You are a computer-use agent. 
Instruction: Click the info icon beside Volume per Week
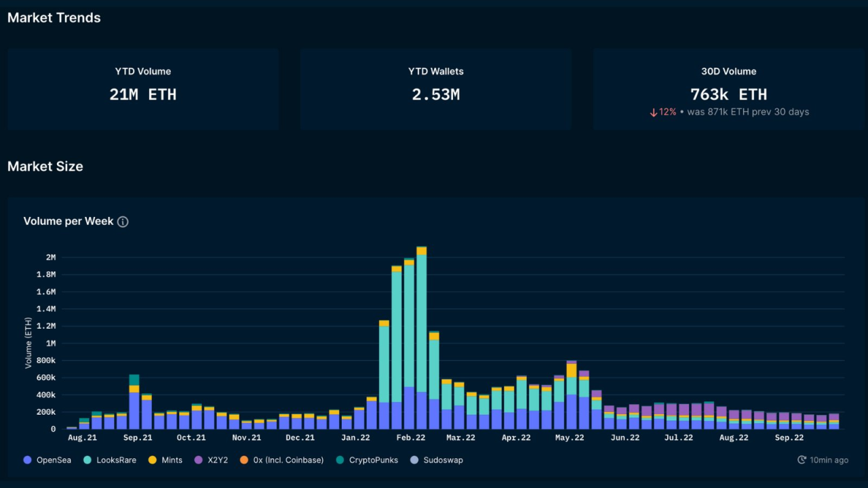point(123,221)
